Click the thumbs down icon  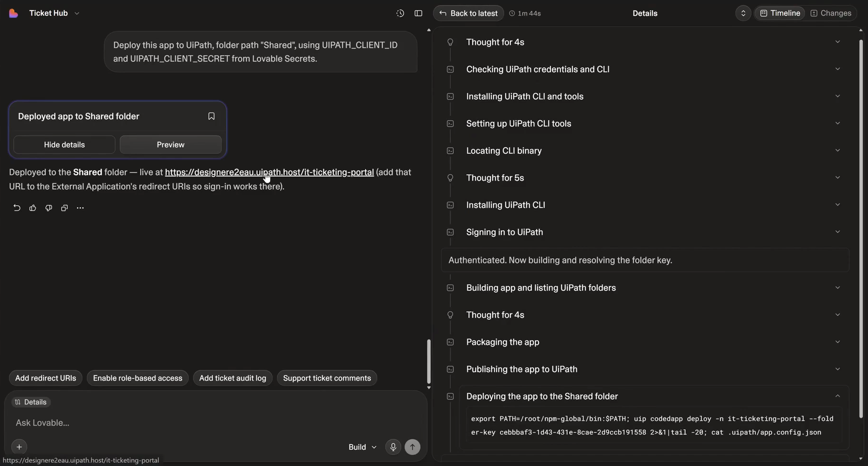pyautogui.click(x=48, y=208)
